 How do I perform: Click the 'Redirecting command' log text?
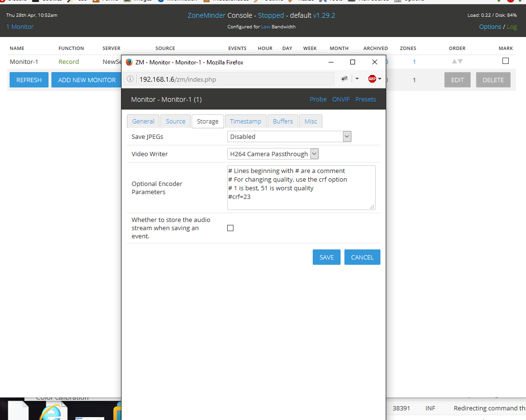click(x=489, y=408)
